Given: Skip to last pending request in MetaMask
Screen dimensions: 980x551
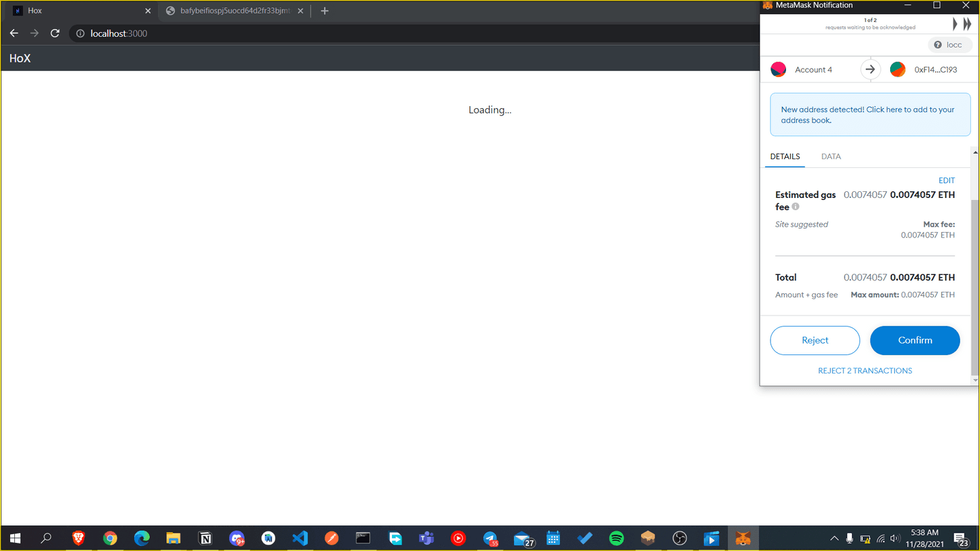Looking at the screenshot, I should tap(967, 24).
